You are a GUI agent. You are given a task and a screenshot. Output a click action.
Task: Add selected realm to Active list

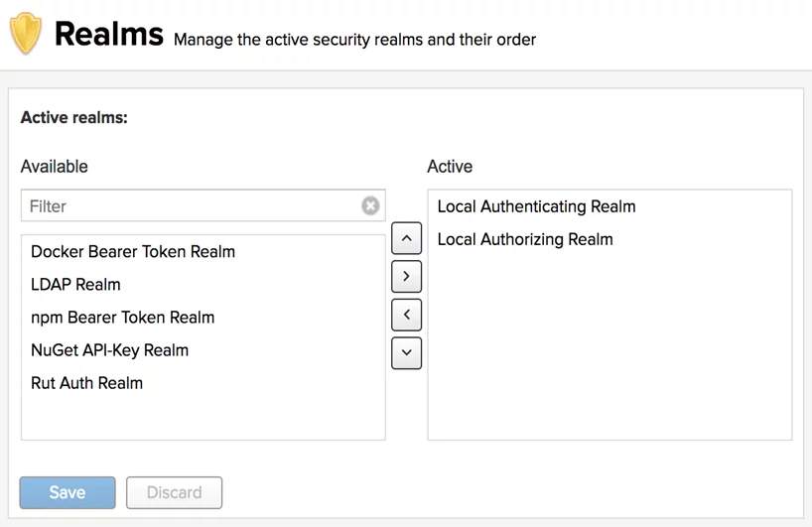406,277
